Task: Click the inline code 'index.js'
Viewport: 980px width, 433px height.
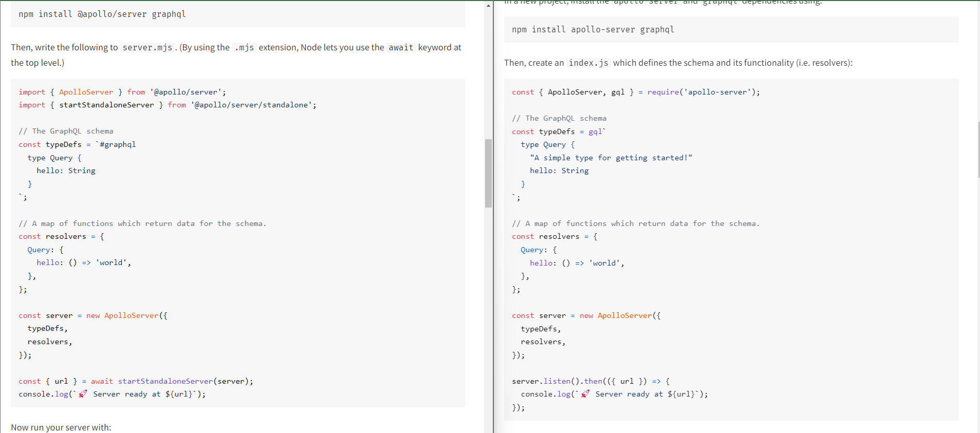Action: (588, 63)
